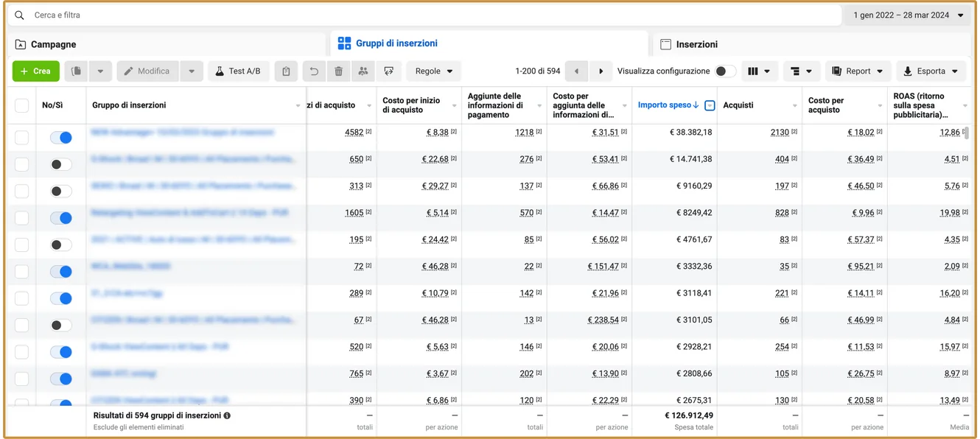Screen dimensions: 980x439
Task: Click the Acquisti column header
Action: point(738,105)
